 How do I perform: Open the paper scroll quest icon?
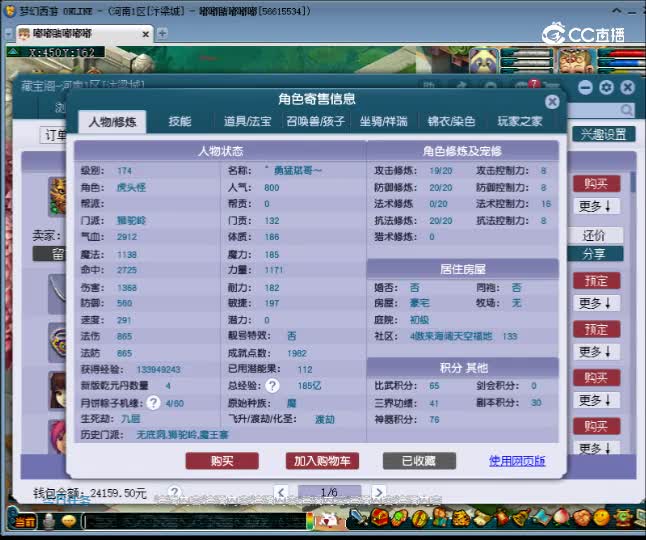point(481,518)
